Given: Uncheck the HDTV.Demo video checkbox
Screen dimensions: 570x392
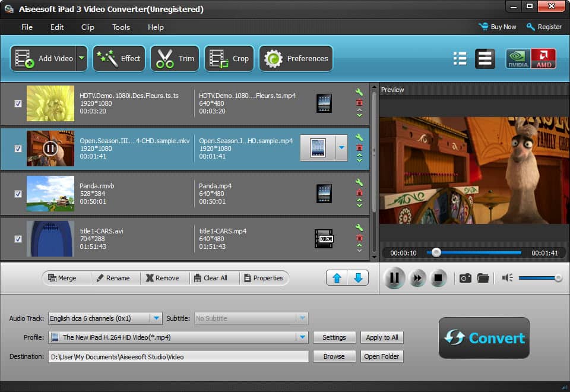Looking at the screenshot, I should 18,103.
